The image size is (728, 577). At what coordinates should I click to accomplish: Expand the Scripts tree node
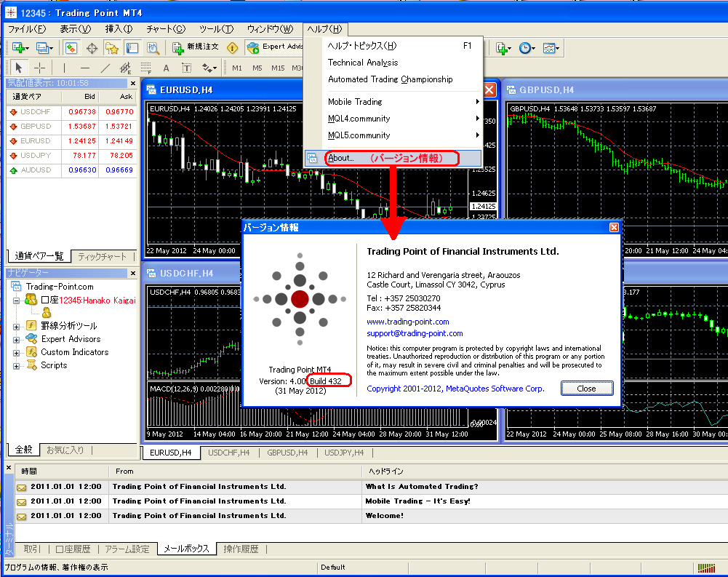pos(16,365)
